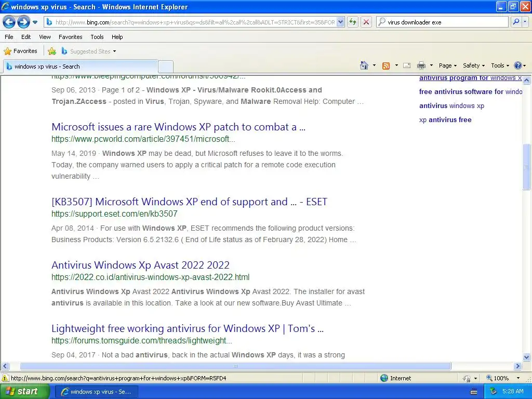Click related search xp antivirus free

(445, 120)
